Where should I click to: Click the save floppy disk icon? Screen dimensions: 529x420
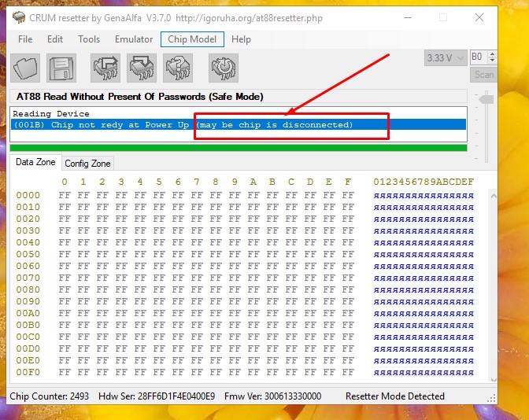61,68
